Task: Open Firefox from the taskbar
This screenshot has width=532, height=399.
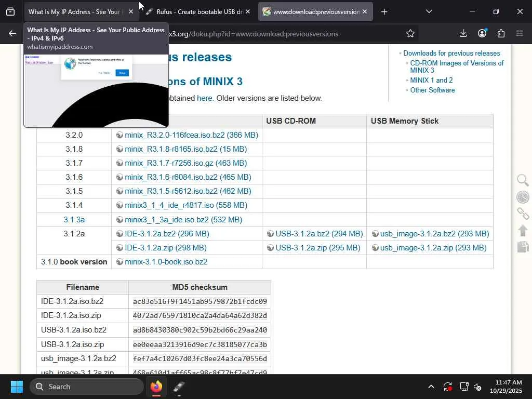Action: (156, 387)
